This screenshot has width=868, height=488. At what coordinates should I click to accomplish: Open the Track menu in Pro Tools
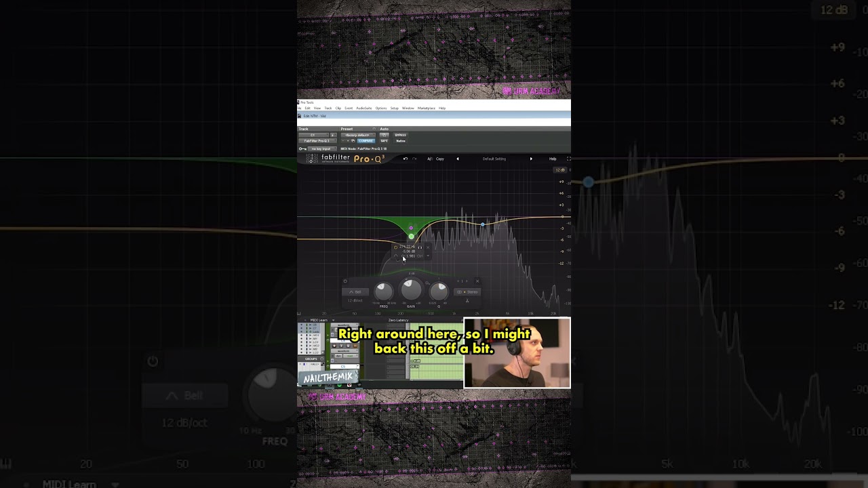pos(328,108)
